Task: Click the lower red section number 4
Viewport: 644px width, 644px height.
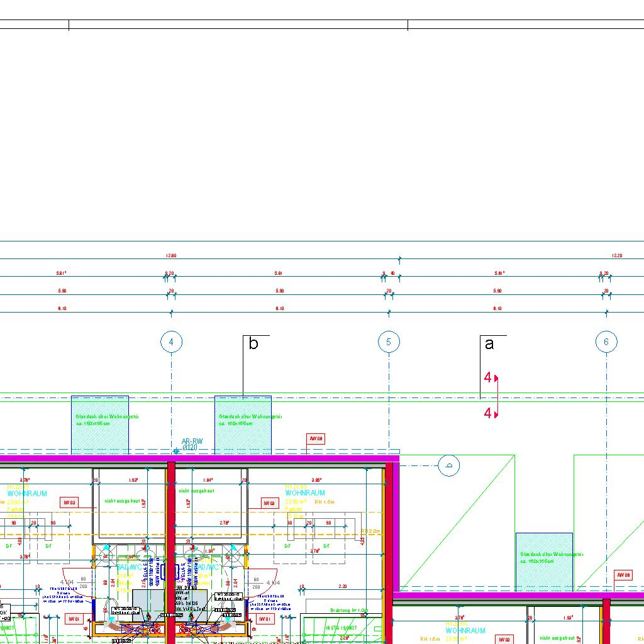Action: [x=488, y=414]
